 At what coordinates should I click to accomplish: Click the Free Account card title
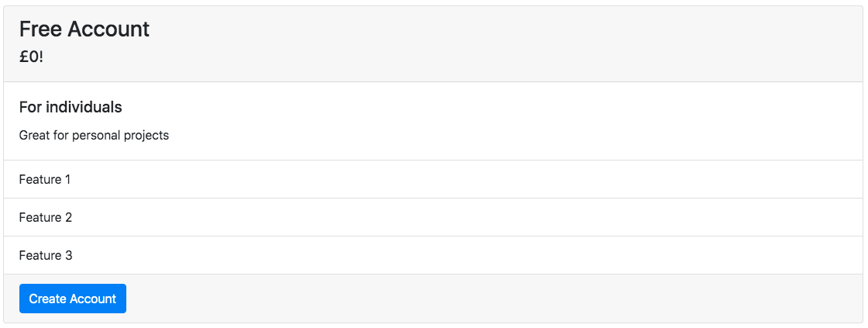[84, 29]
